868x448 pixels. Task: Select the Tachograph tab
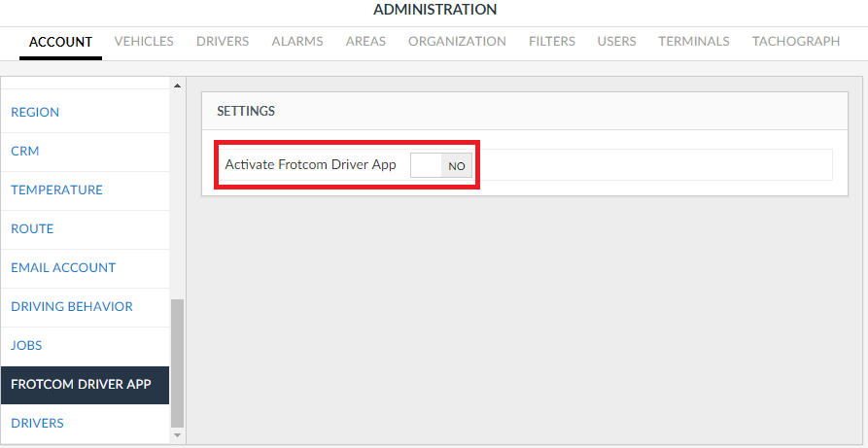tap(796, 42)
